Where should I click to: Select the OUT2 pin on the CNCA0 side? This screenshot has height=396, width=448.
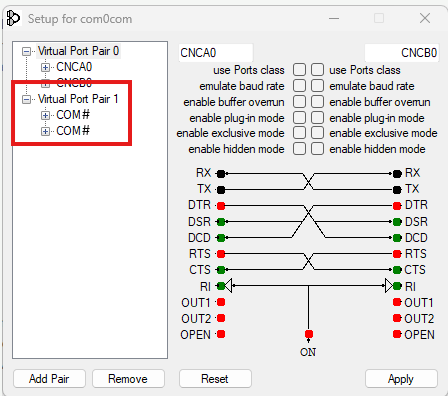(221, 318)
